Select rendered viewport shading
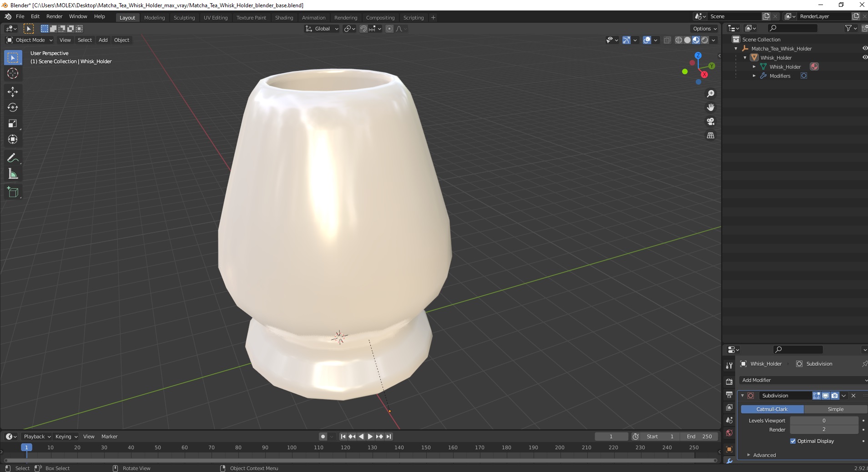The width and height of the screenshot is (868, 472). click(x=705, y=40)
